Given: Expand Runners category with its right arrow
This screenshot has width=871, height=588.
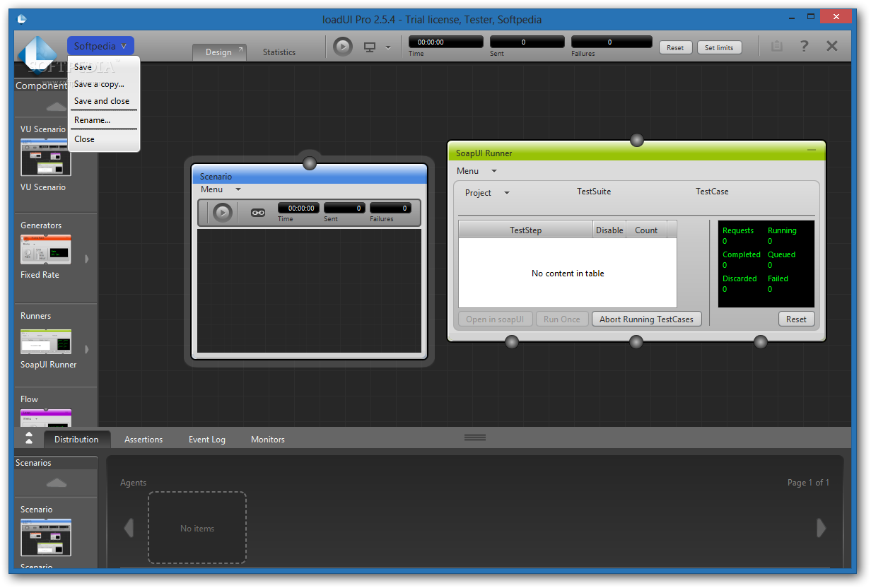Looking at the screenshot, I should (x=87, y=349).
